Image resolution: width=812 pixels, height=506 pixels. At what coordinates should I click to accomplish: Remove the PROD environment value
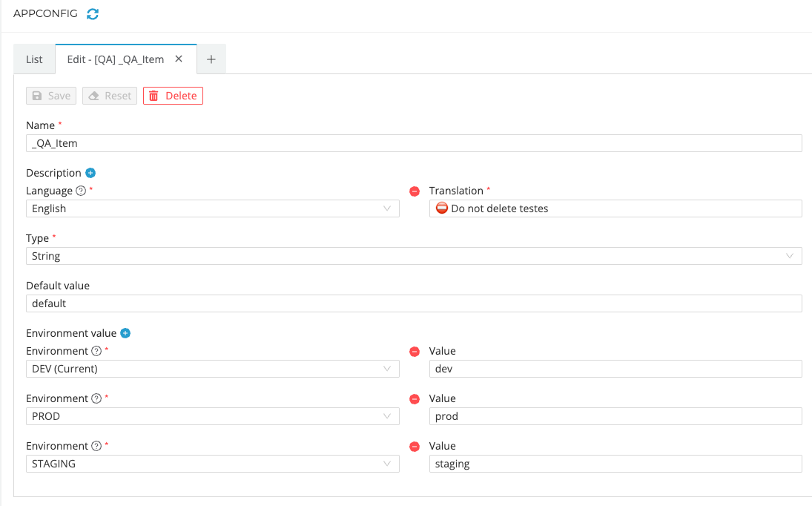[x=414, y=398]
